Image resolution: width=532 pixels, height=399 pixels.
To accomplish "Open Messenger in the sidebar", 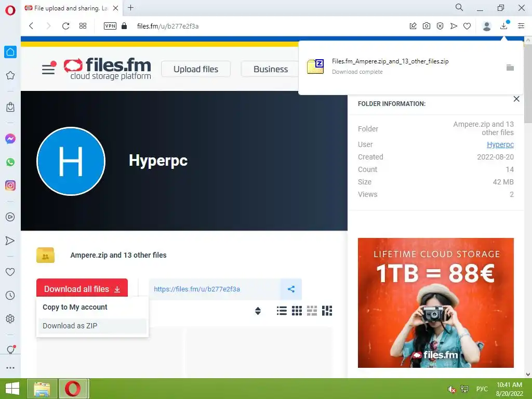I will click(10, 139).
